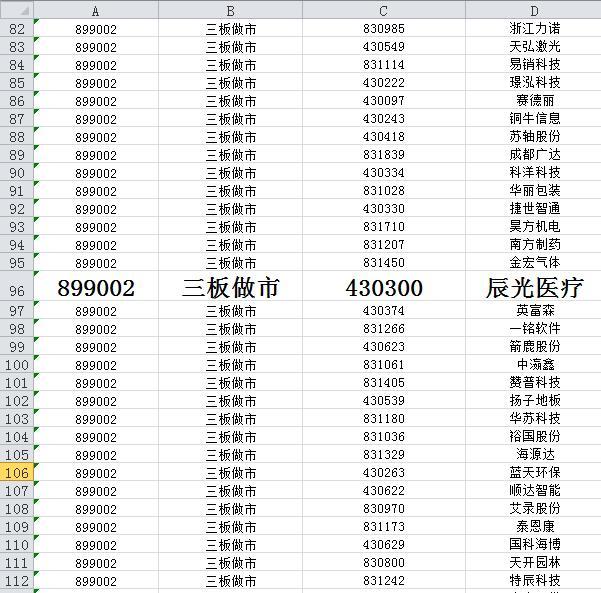Click cell with code 830985
Image resolution: width=601 pixels, height=593 pixels.
pos(384,28)
